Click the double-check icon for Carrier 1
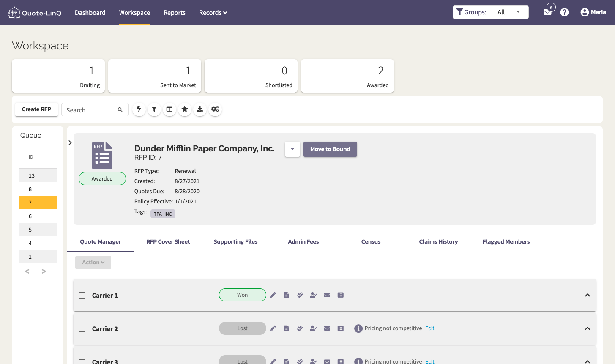615x364 pixels. [x=300, y=295]
